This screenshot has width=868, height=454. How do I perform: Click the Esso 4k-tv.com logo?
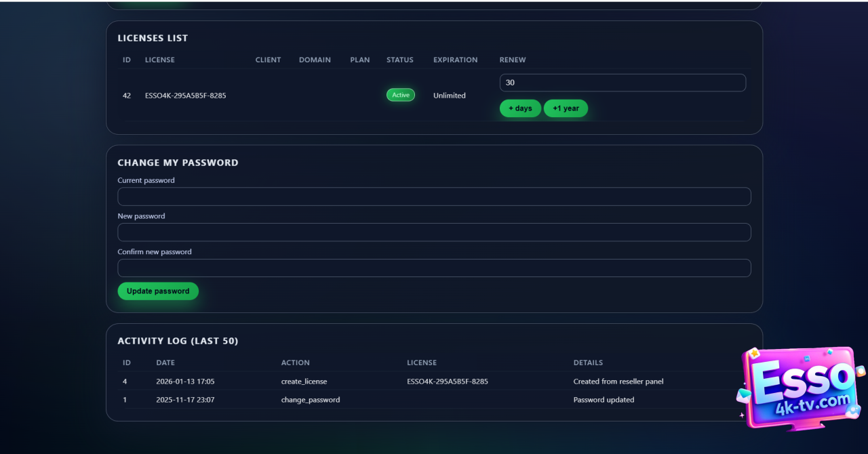[x=800, y=389]
